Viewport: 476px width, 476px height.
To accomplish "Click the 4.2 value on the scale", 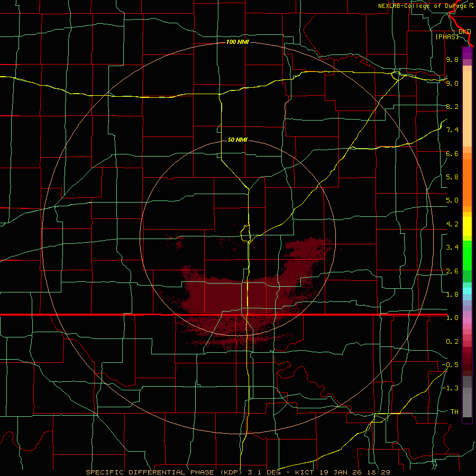I will click(452, 224).
